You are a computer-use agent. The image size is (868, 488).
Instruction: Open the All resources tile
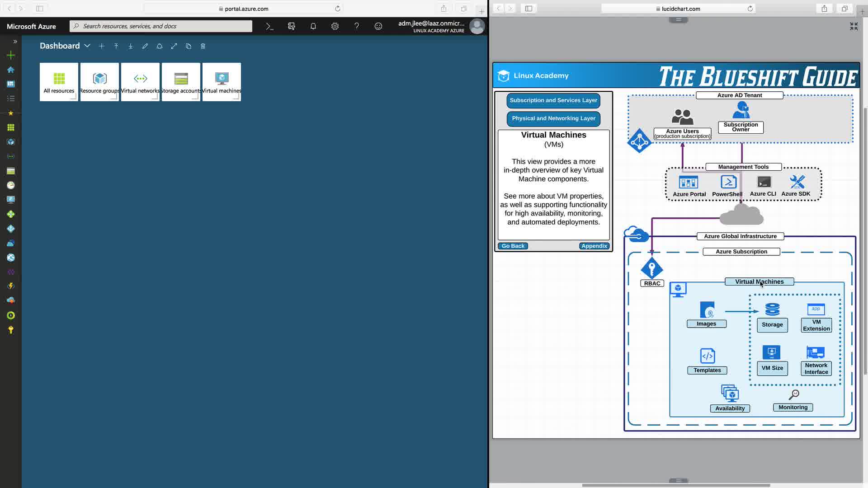(59, 82)
